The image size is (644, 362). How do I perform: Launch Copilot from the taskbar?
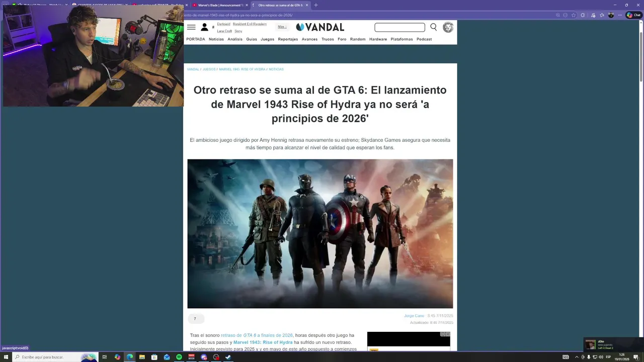click(117, 357)
